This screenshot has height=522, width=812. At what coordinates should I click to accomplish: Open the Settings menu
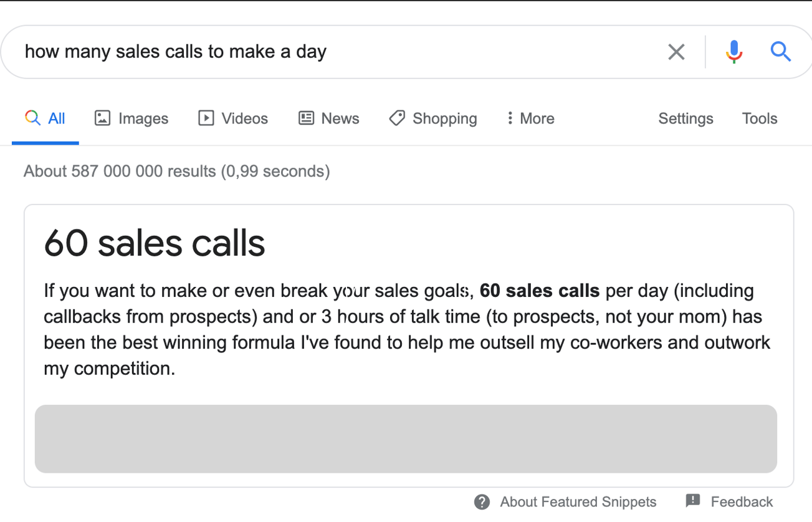pyautogui.click(x=685, y=118)
